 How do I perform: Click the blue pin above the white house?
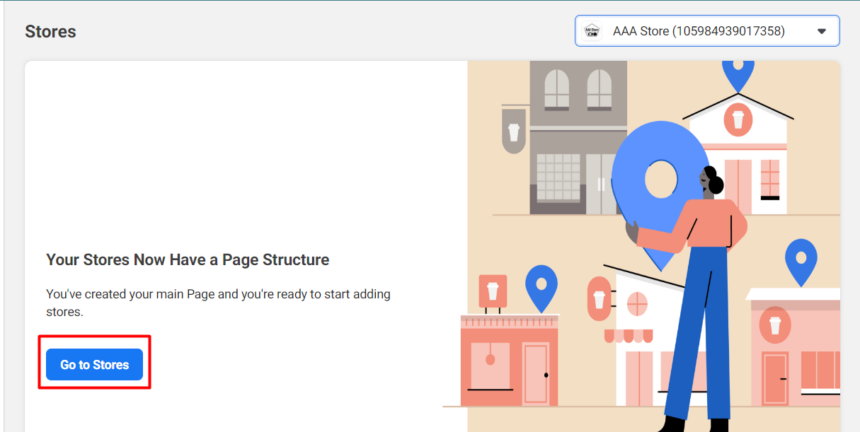[738, 72]
